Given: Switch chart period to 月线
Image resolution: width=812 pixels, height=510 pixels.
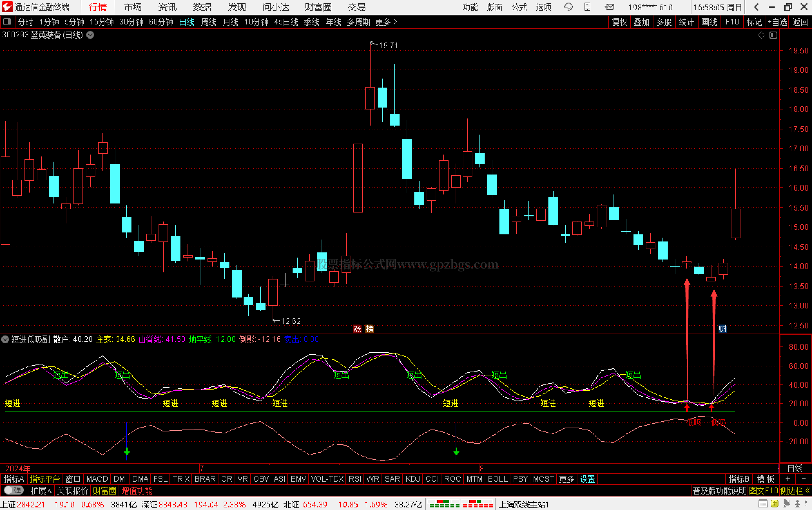Looking at the screenshot, I should [x=230, y=22].
